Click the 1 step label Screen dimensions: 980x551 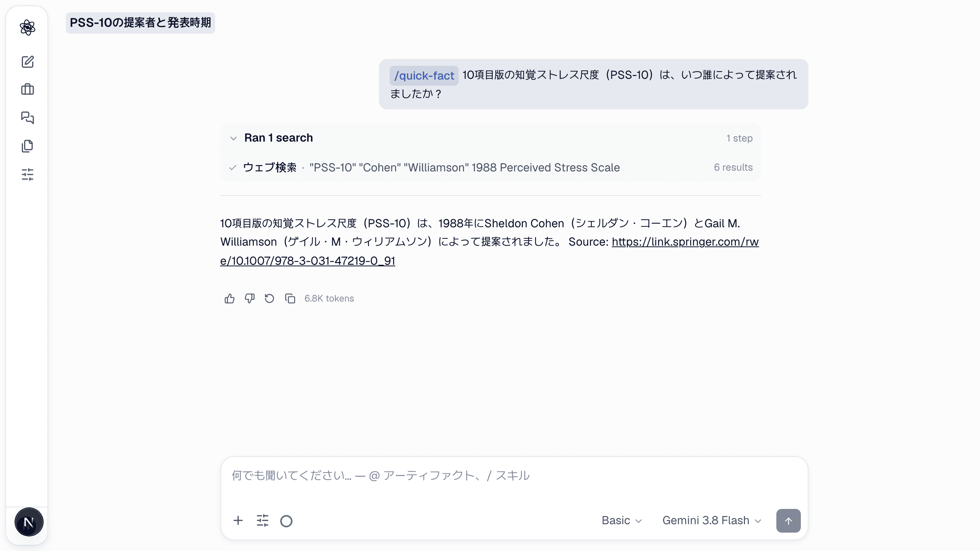(x=739, y=138)
